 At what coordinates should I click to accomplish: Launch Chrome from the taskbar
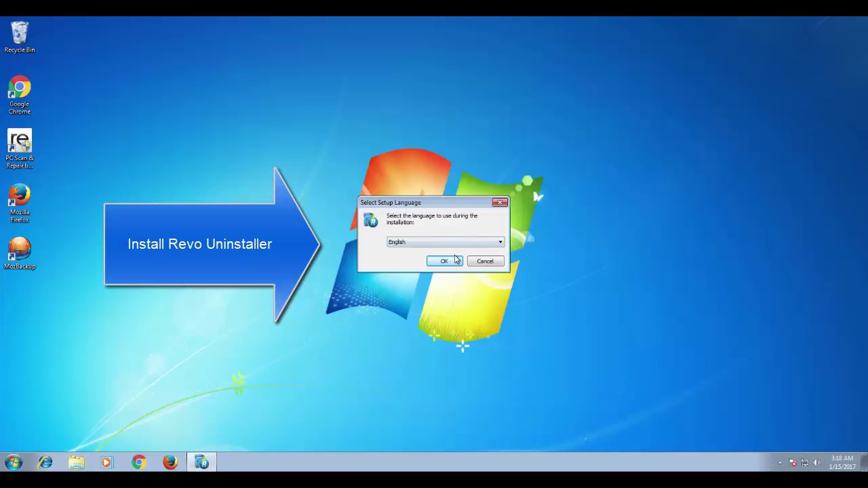(x=138, y=462)
